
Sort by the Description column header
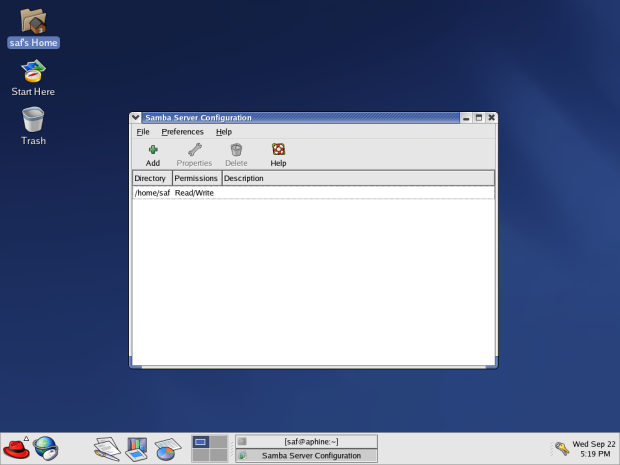(x=358, y=178)
